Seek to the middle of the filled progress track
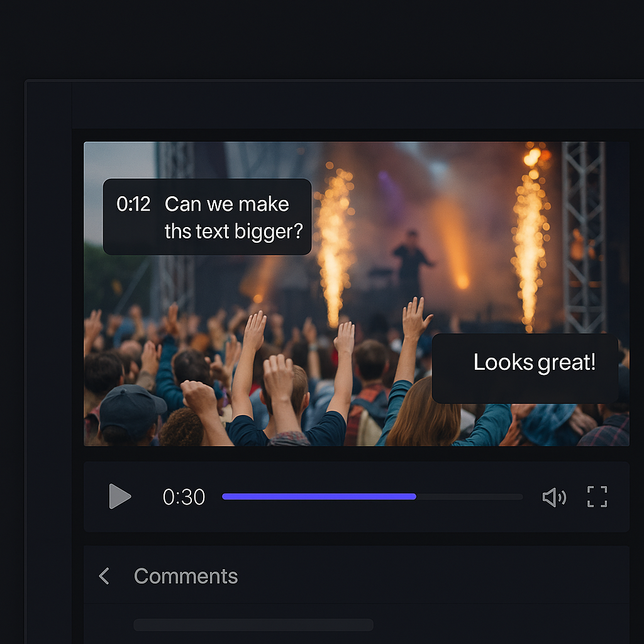The width and height of the screenshot is (644, 644). tap(319, 497)
